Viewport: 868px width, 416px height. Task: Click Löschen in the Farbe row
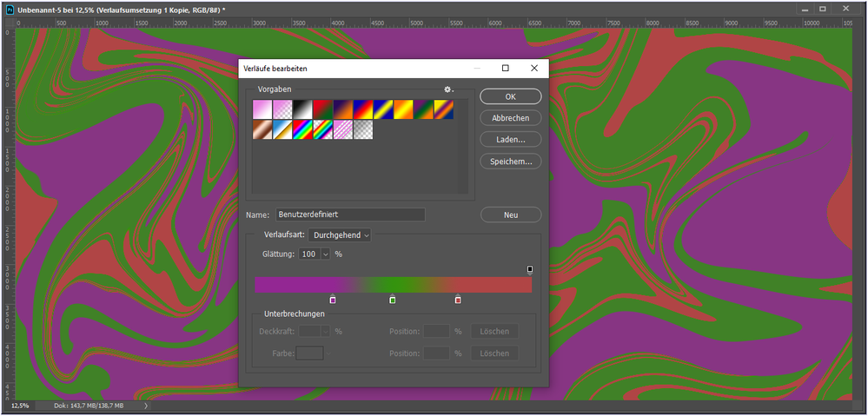coord(494,353)
